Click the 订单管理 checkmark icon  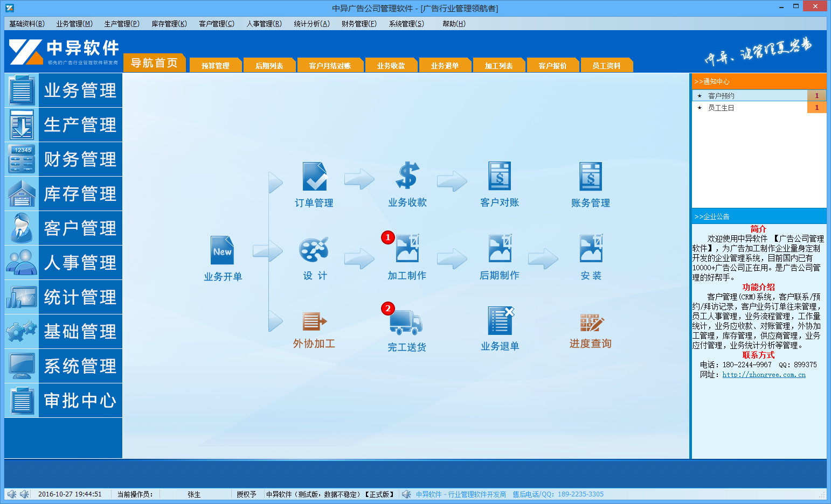[x=315, y=177]
